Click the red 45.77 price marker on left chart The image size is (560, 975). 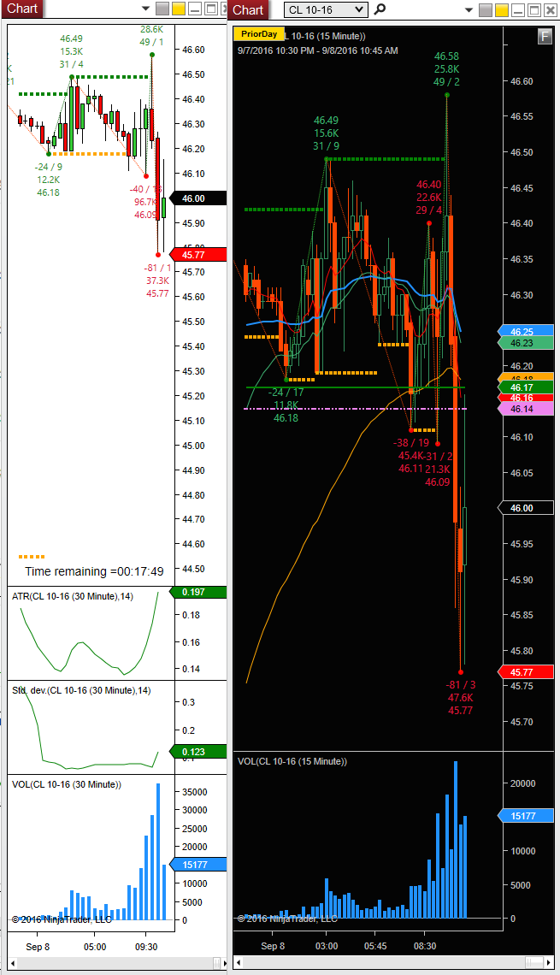pyautogui.click(x=197, y=254)
